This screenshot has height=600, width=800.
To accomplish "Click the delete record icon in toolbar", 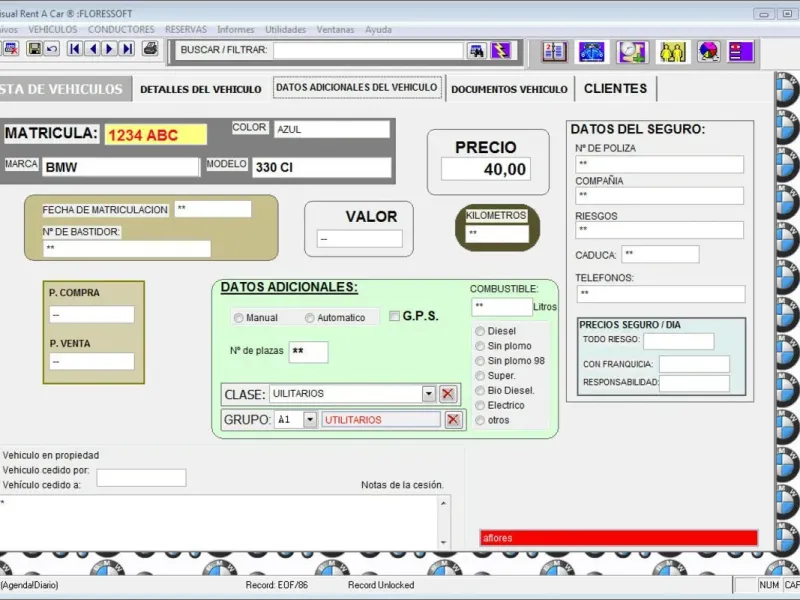I will coord(11,49).
